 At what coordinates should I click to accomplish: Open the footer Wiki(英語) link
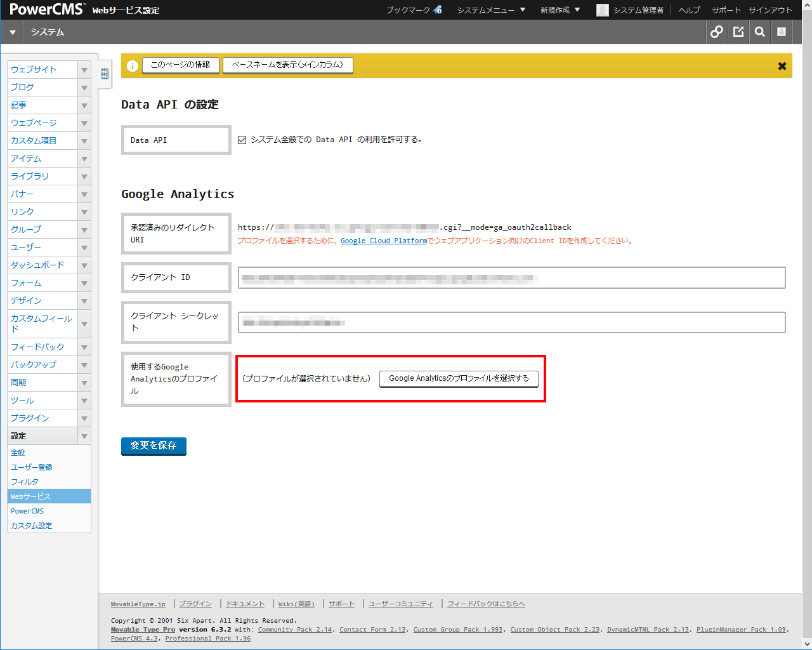[x=296, y=604]
